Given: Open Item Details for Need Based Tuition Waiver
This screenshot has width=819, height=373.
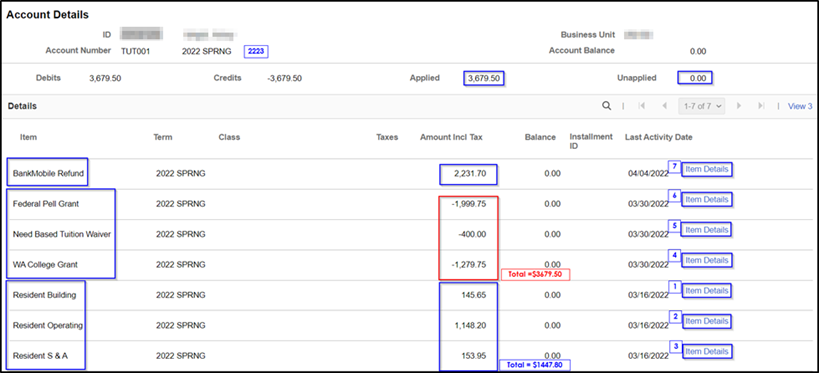Looking at the screenshot, I should pos(707,230).
